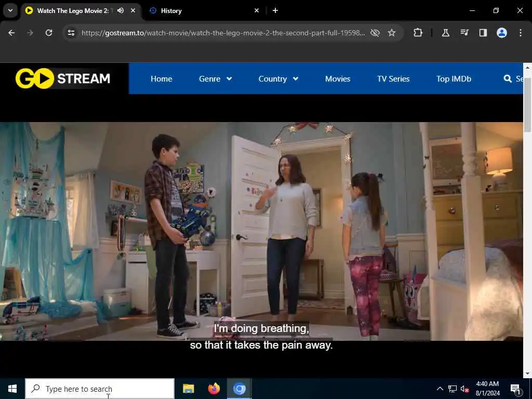The width and height of the screenshot is (532, 399).
Task: Open the clock showing 4:40 AM
Action: click(487, 389)
